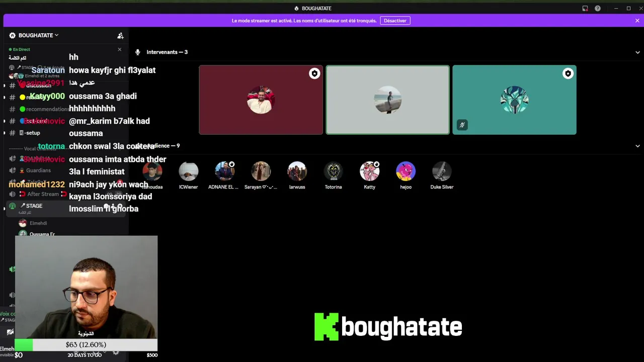
Task: Click muted microphone icon on teal tile
Action: (462, 125)
